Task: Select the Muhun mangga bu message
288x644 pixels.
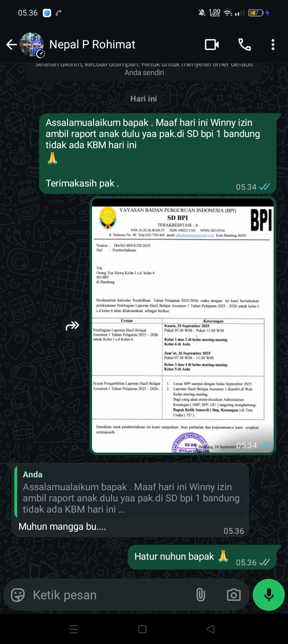Action: [x=62, y=527]
